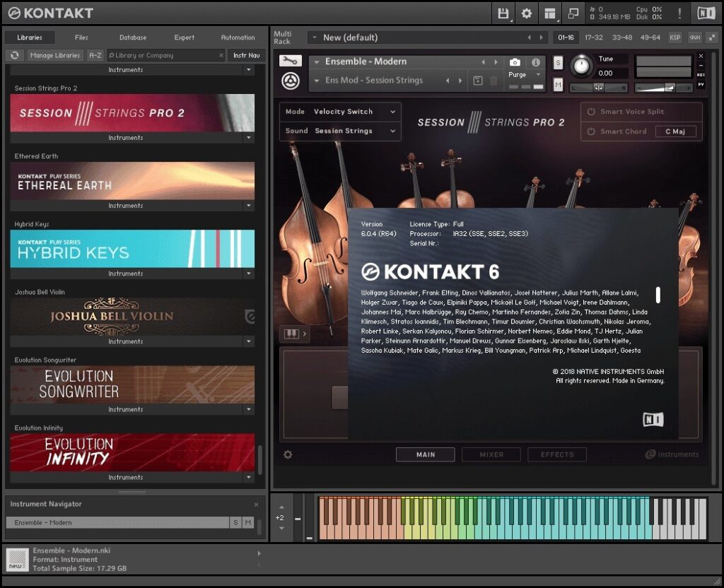Click the small keyboard icon on instrument

pyautogui.click(x=291, y=334)
